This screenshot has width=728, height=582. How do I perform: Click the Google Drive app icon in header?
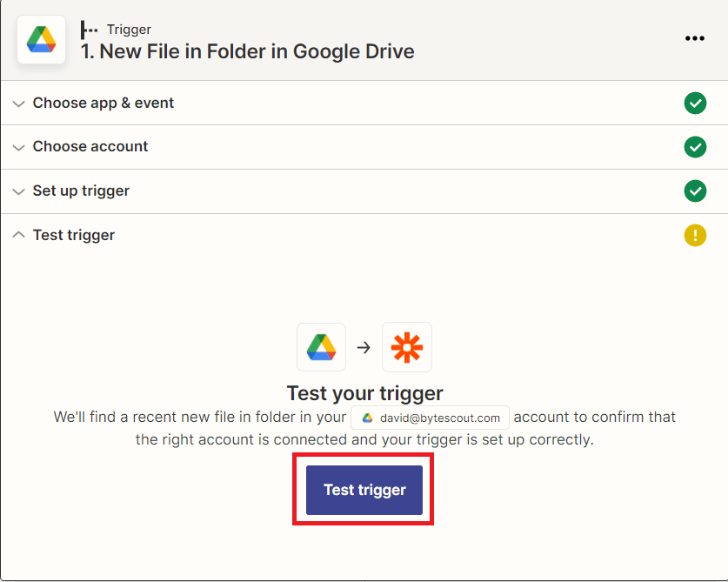(x=41, y=40)
